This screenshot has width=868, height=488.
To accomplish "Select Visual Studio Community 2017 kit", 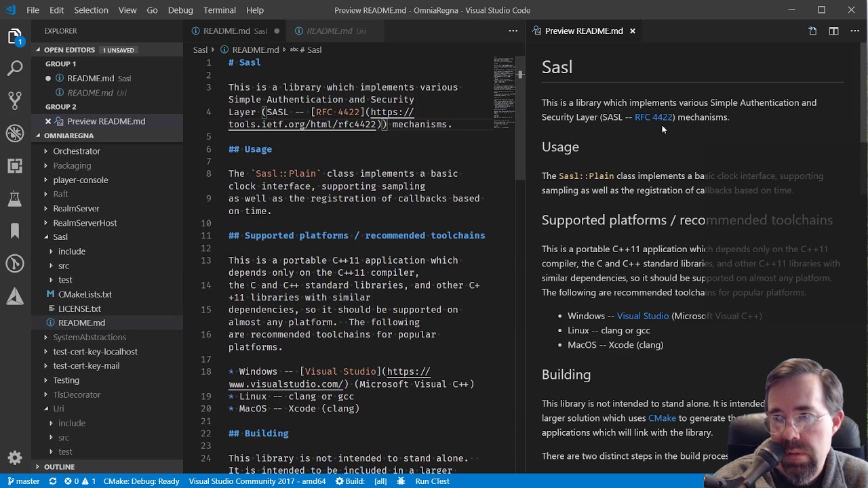I will 257,481.
